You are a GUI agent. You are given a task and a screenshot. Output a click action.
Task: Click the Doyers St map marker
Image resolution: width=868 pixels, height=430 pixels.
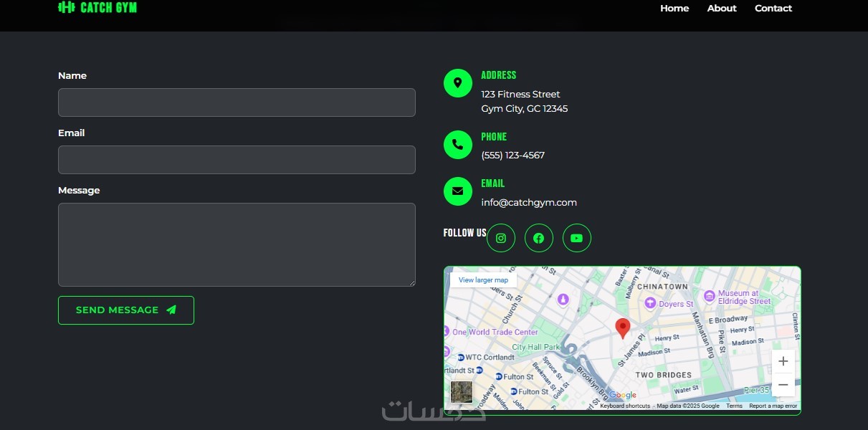(x=650, y=304)
